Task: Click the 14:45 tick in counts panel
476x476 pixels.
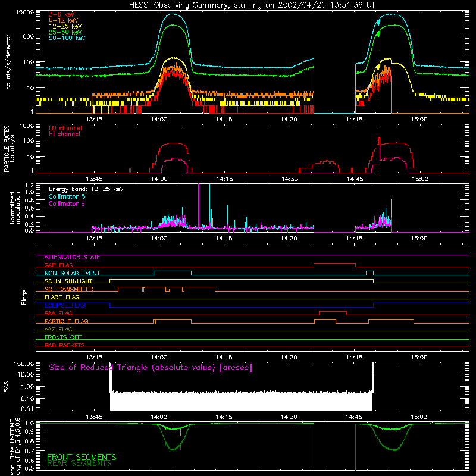Action: (x=354, y=120)
